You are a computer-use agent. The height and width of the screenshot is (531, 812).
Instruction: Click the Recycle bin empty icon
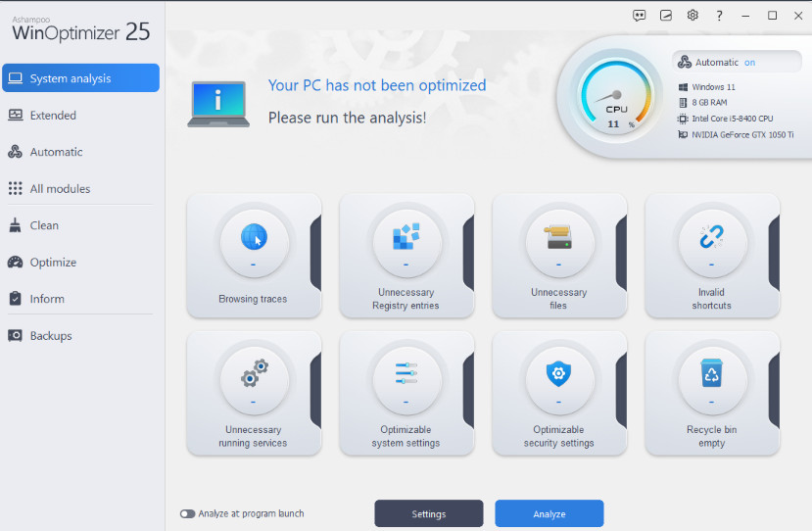711,373
